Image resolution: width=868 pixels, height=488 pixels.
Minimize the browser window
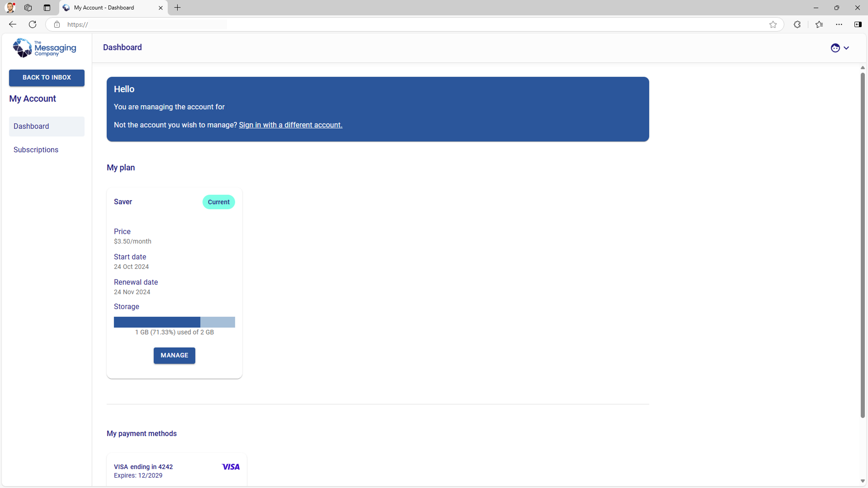click(x=816, y=7)
